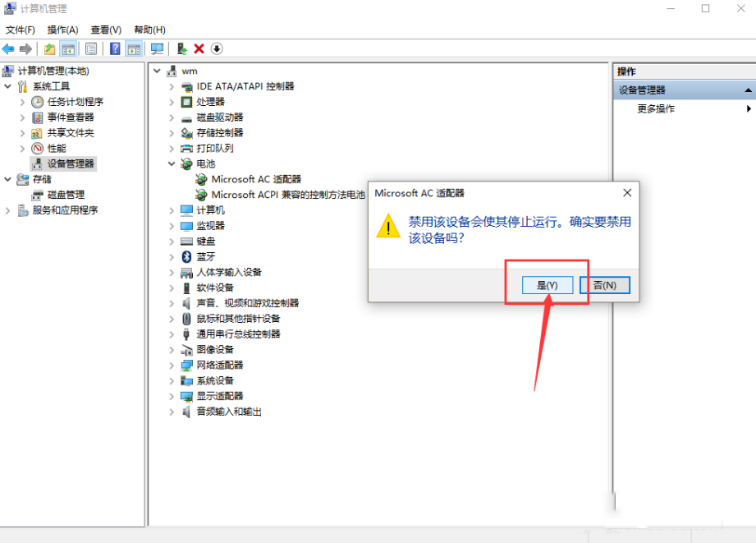Select Microsoft ACPI 兼容的控制方法电池 device

point(287,195)
